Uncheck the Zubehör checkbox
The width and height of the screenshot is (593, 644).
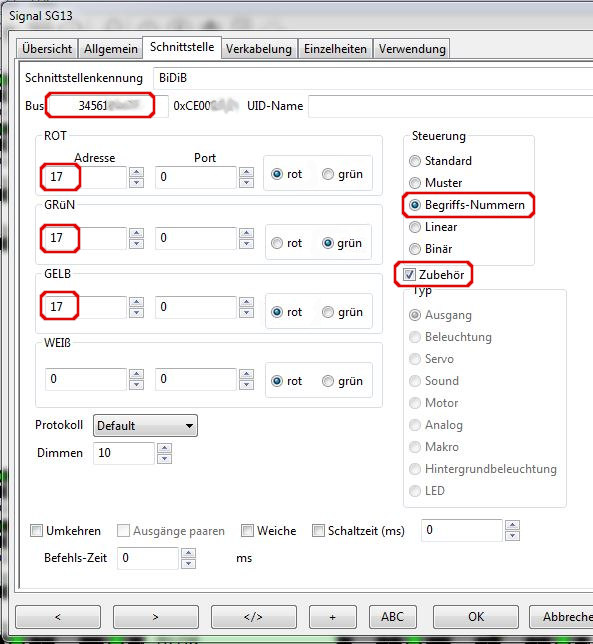pos(409,274)
